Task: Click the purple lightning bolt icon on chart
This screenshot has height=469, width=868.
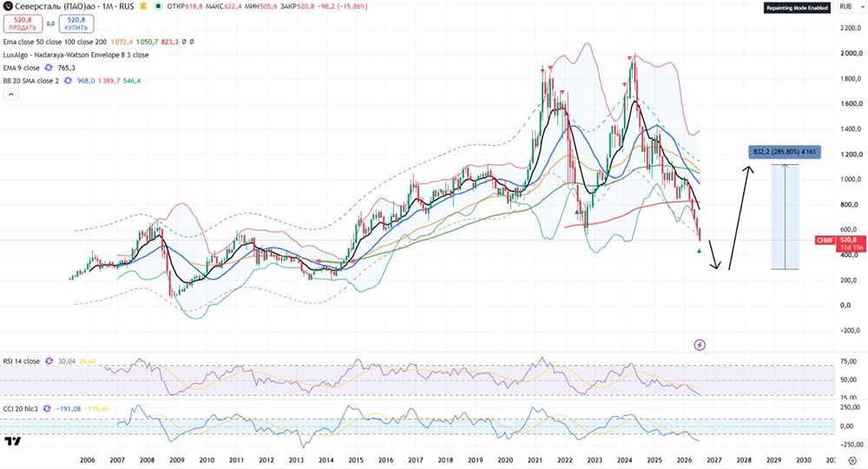Action: 700,345
